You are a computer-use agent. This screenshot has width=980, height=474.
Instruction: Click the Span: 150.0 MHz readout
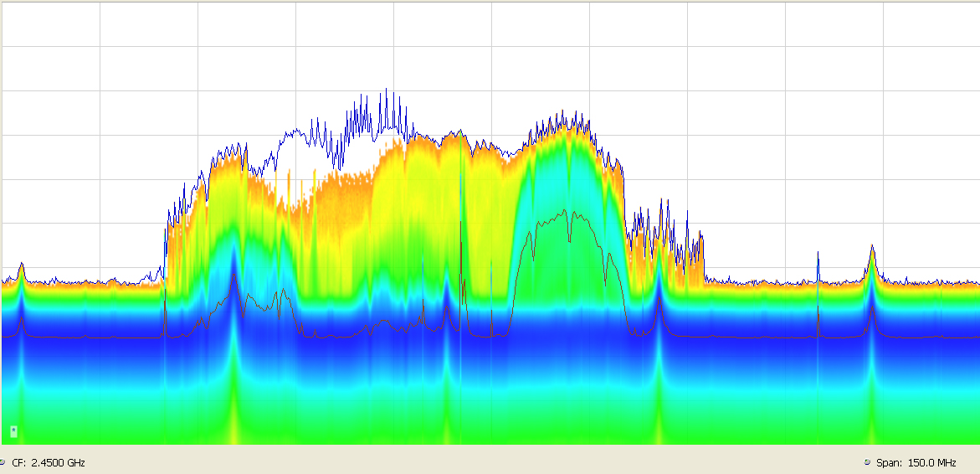click(x=916, y=463)
